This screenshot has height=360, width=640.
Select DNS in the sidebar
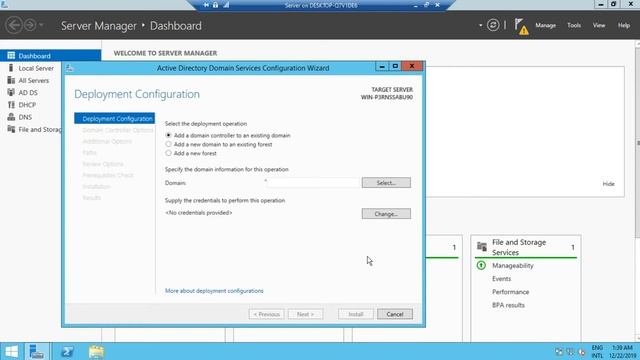[x=25, y=117]
